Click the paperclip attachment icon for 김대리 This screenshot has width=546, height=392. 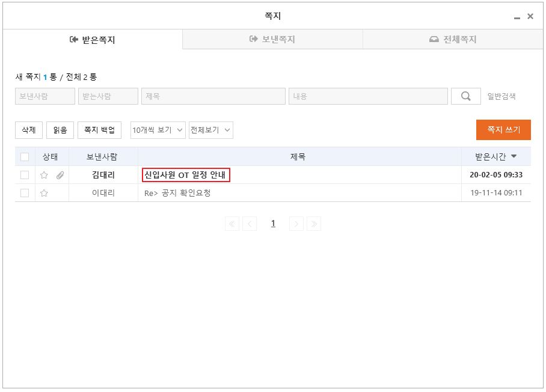click(60, 176)
